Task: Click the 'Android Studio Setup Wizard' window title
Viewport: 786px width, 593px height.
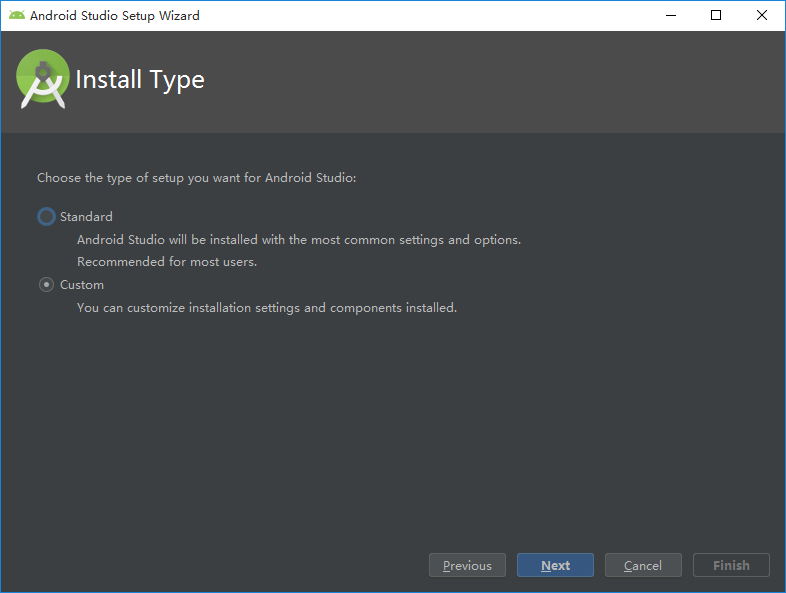Action: pos(115,16)
